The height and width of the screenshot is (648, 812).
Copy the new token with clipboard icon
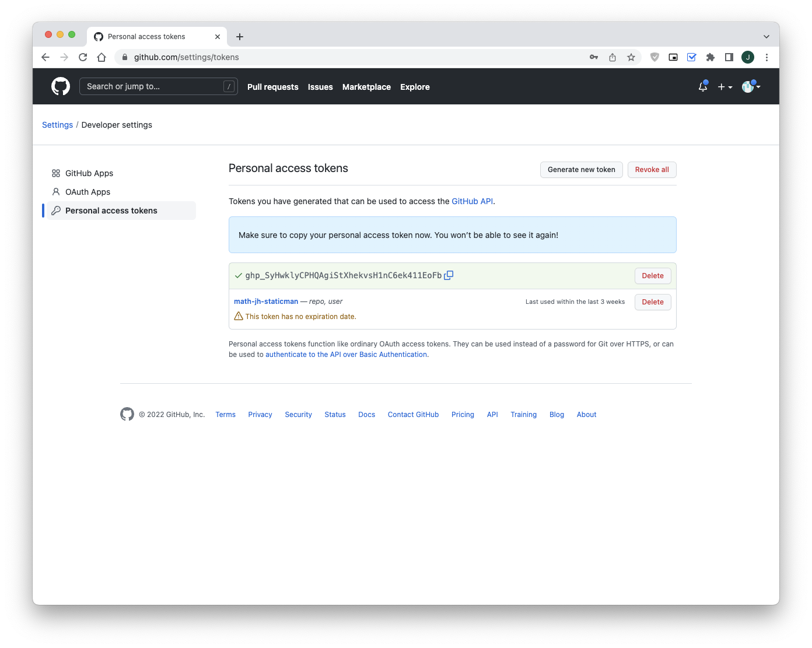click(x=449, y=275)
